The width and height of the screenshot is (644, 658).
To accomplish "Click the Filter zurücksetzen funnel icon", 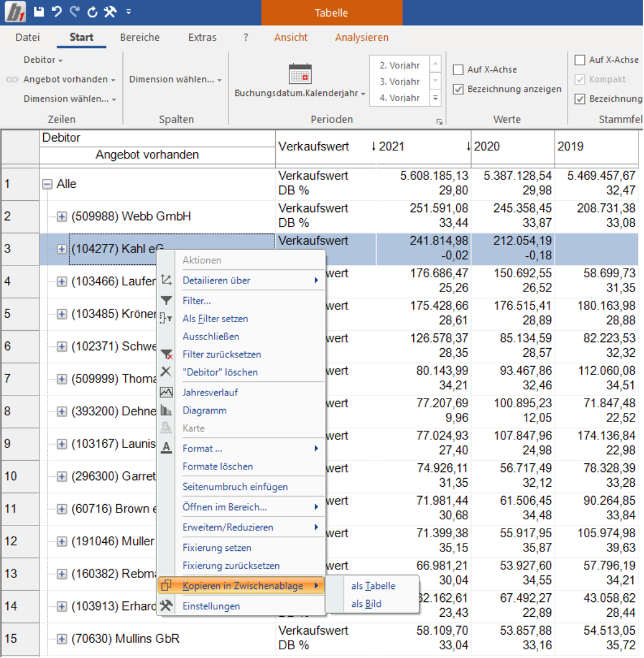I will pyautogui.click(x=166, y=354).
